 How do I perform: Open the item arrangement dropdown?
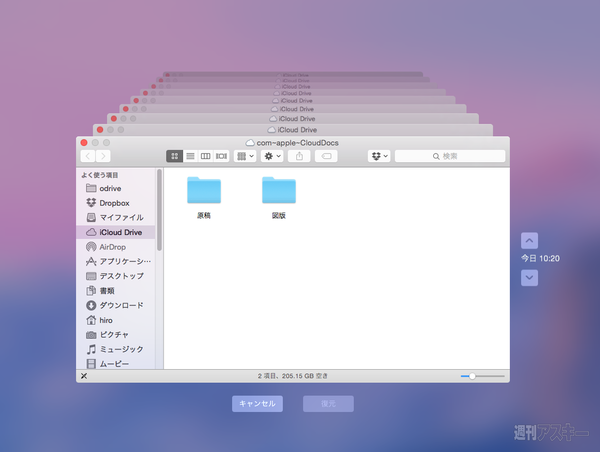(245, 156)
